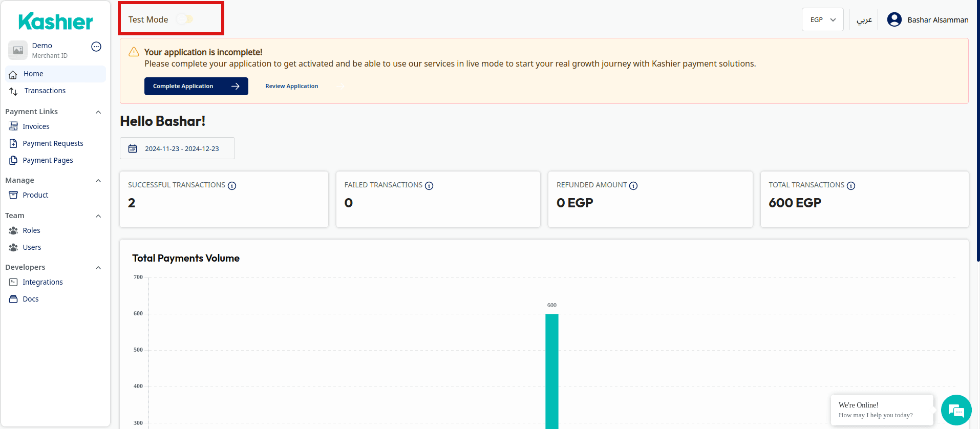Show info for Successful Transactions

point(232,186)
